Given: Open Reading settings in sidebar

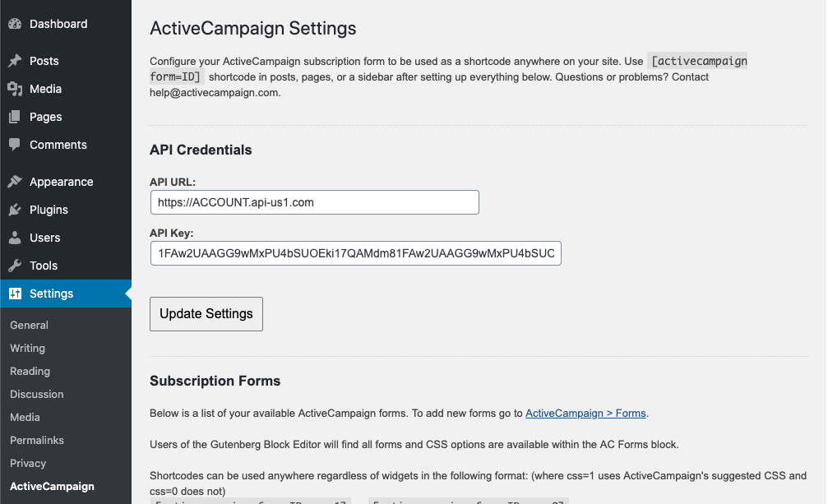Looking at the screenshot, I should click(x=30, y=371).
